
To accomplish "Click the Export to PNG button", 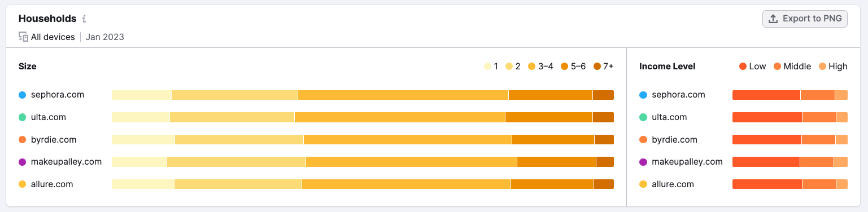I will pos(805,19).
